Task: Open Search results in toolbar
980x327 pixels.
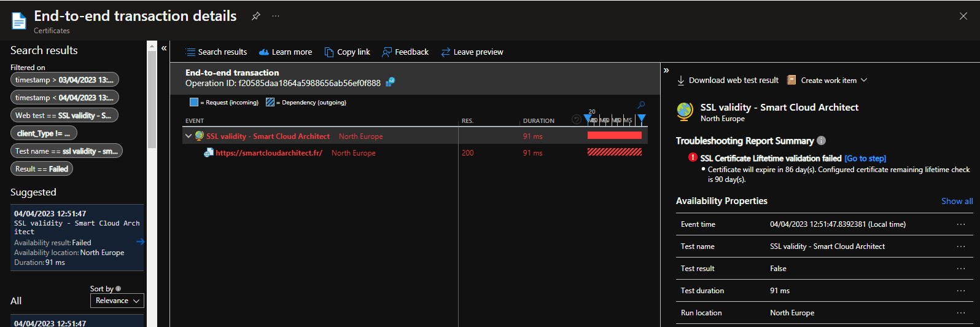Action: click(216, 52)
